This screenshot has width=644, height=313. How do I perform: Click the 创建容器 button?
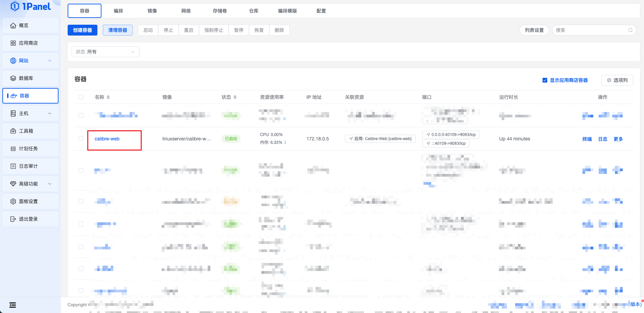tap(83, 30)
